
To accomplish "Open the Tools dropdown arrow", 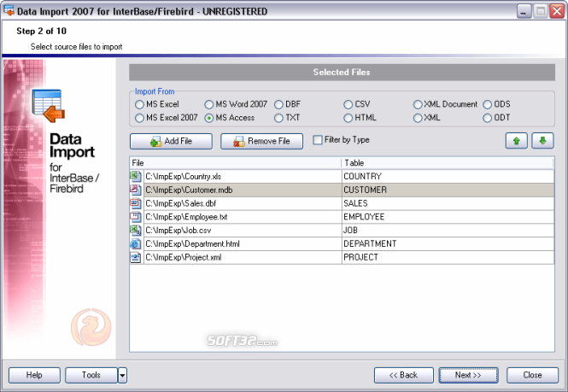I will 122,375.
